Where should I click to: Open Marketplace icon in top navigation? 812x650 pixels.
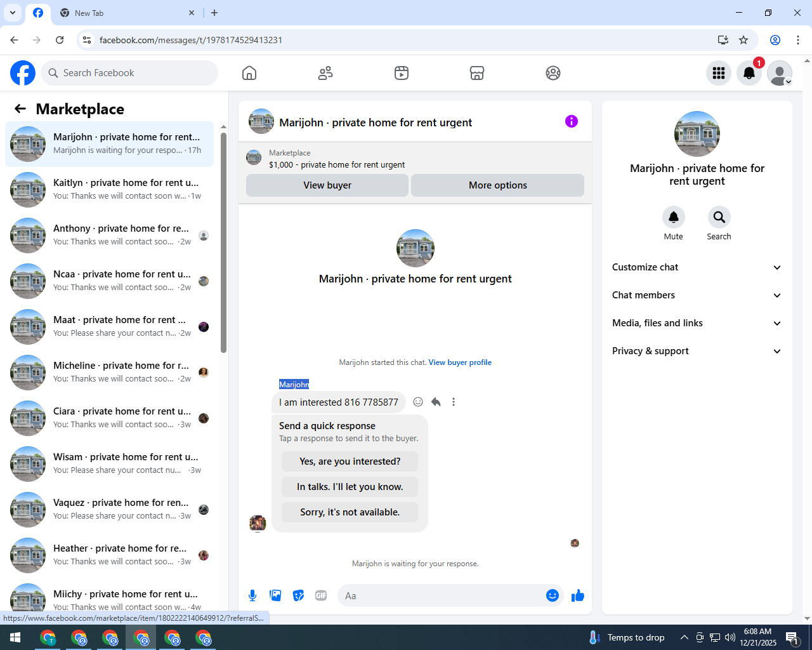click(x=477, y=73)
